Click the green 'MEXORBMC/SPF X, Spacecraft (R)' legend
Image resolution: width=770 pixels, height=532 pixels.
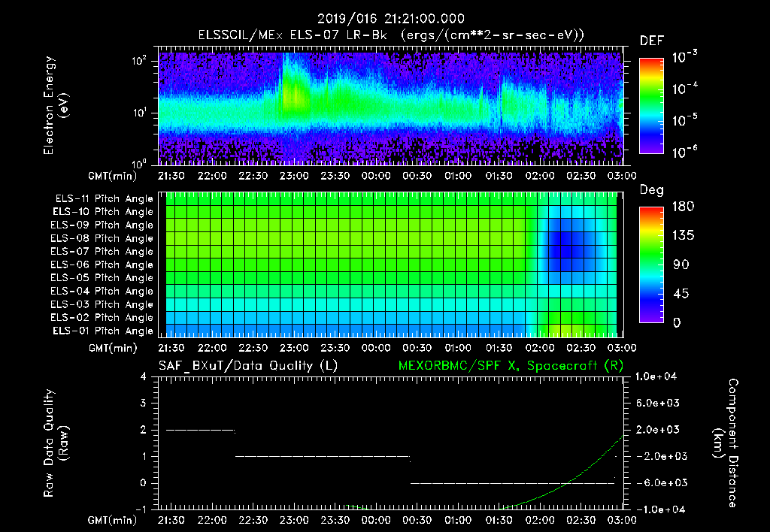coord(511,366)
